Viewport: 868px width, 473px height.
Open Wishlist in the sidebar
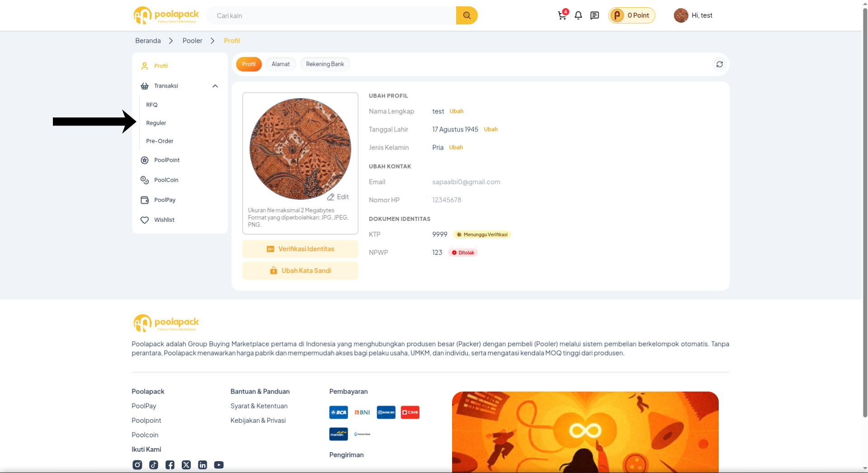pyautogui.click(x=180, y=220)
